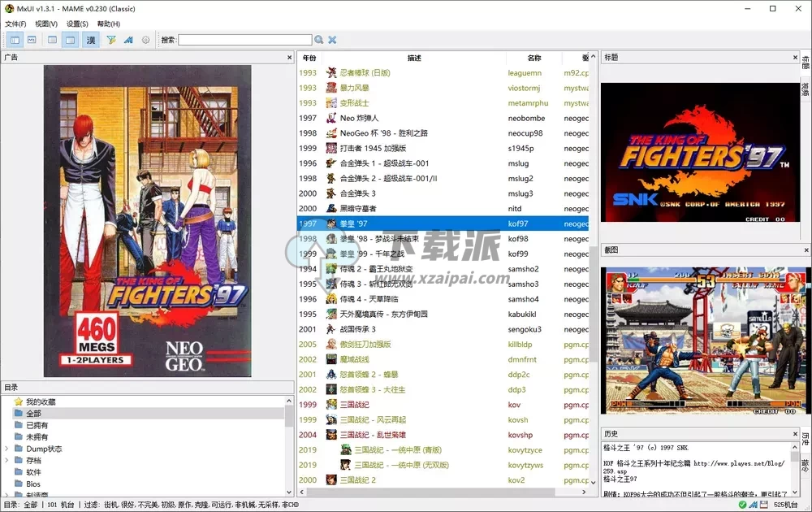The width and height of the screenshot is (812, 512).
Task: Focus the 搜索 search input field
Action: click(245, 40)
